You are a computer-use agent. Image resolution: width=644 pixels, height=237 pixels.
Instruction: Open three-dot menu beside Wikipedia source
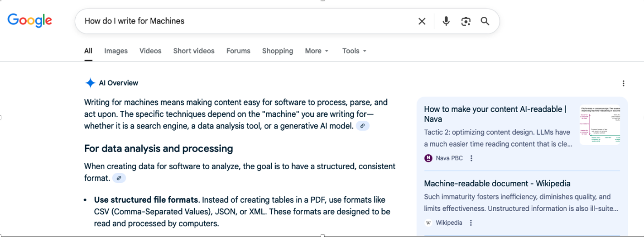click(x=471, y=223)
